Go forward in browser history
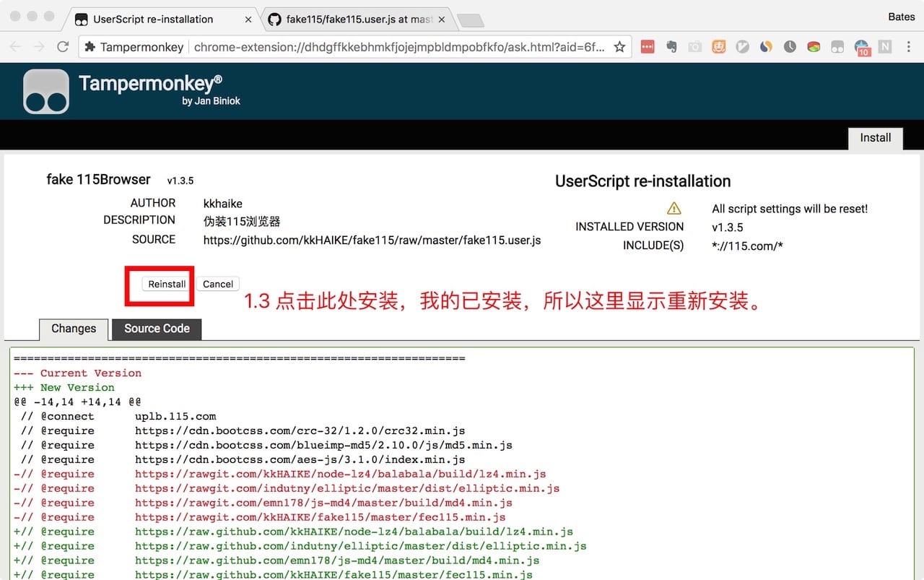Viewport: 924px width, 580px height. (39, 47)
